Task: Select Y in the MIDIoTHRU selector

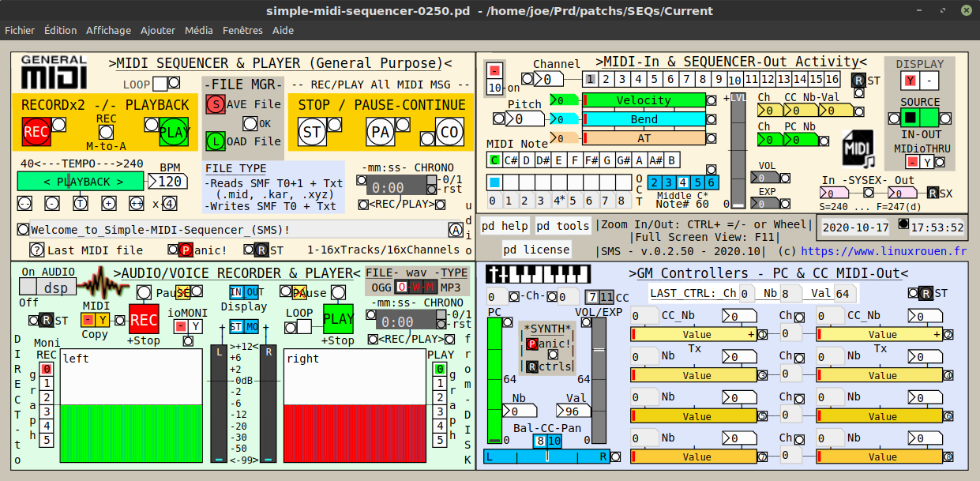Action: pos(928,161)
